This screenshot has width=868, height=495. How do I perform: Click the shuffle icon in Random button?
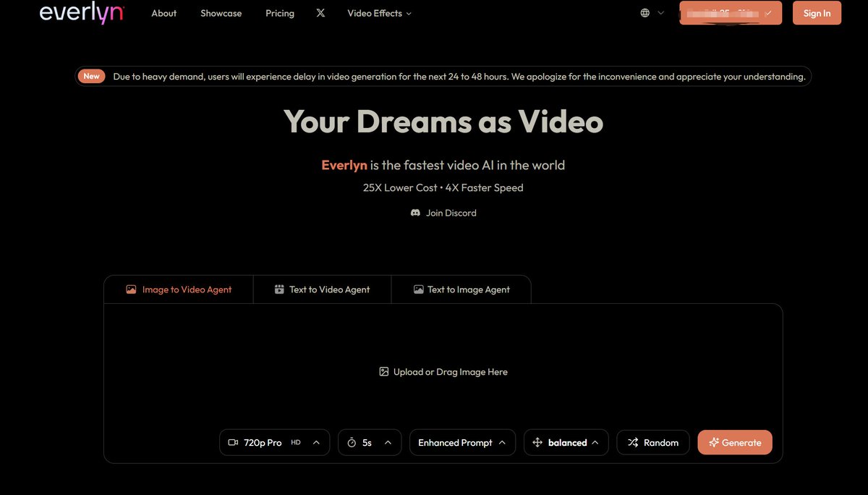point(633,442)
